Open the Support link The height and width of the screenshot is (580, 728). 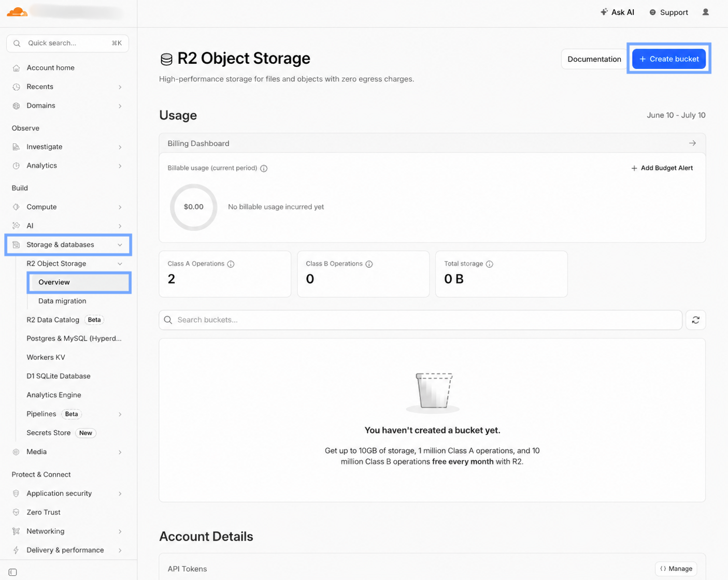668,12
